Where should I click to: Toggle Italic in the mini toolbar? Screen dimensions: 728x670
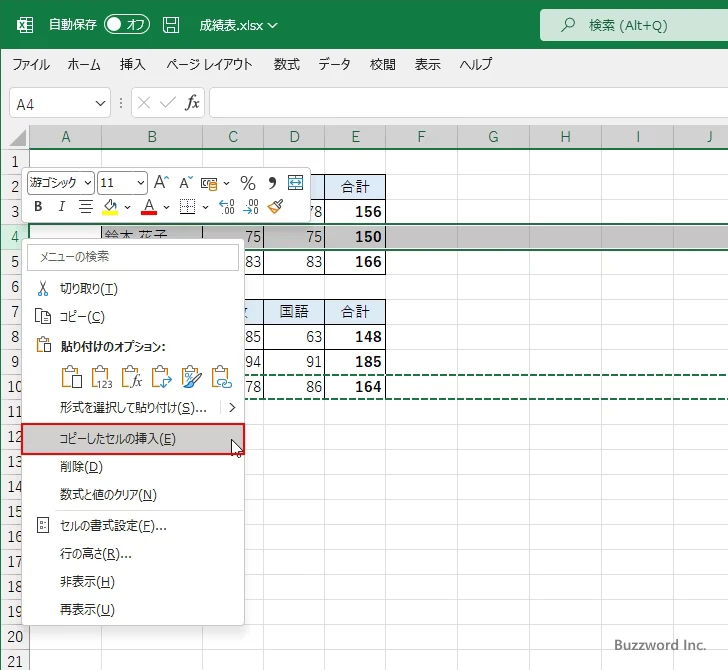(x=62, y=206)
